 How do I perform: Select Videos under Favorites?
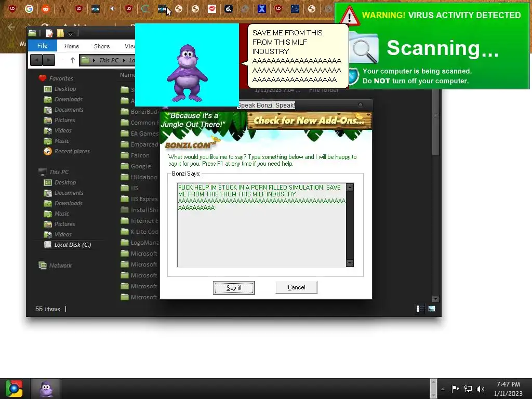click(x=63, y=130)
